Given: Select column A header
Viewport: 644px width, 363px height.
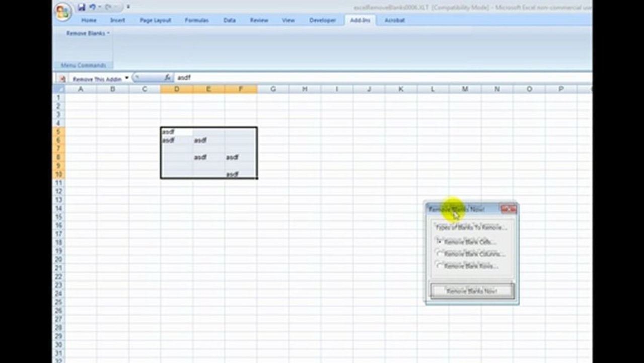Looking at the screenshot, I should click(81, 89).
